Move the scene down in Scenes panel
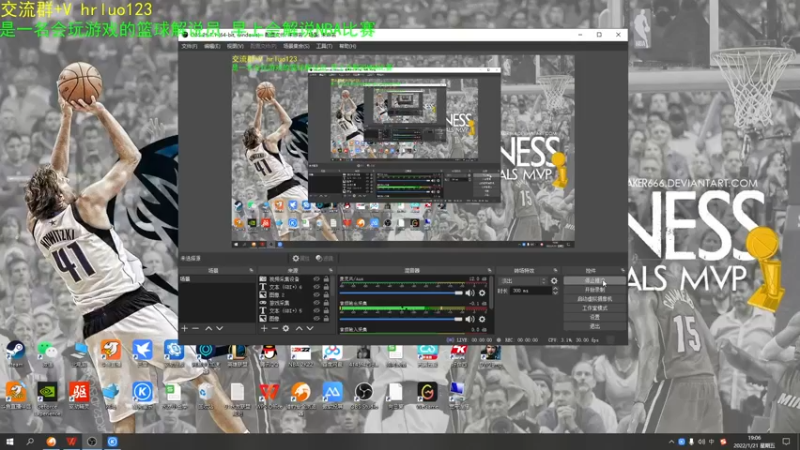This screenshot has height=450, width=800. click(219, 329)
